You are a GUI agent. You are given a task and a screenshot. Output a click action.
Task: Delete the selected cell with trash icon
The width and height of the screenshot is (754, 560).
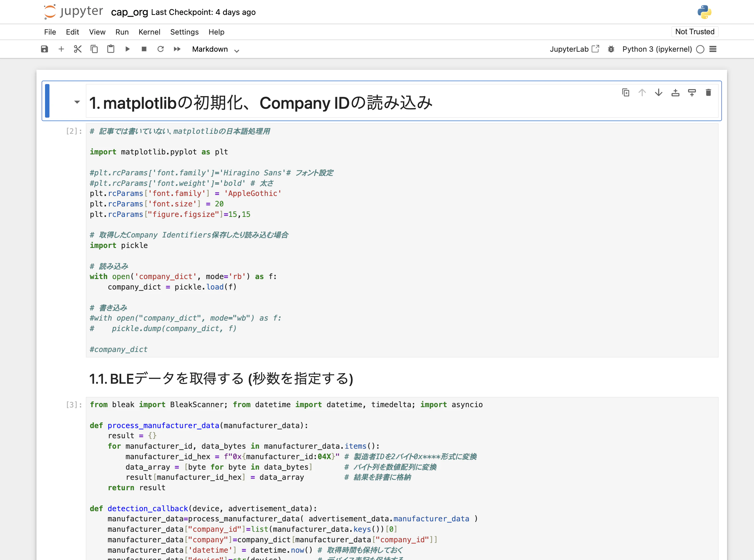[x=708, y=93]
